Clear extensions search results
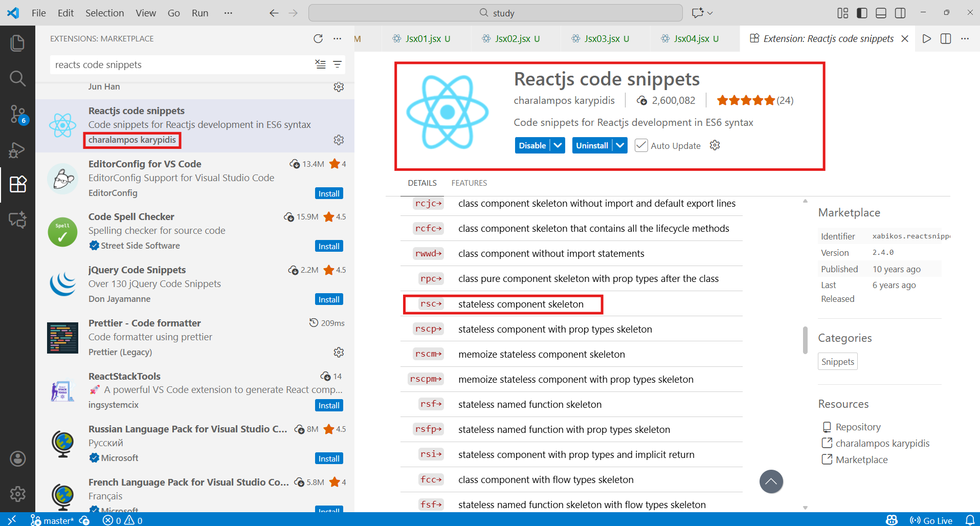 point(320,64)
